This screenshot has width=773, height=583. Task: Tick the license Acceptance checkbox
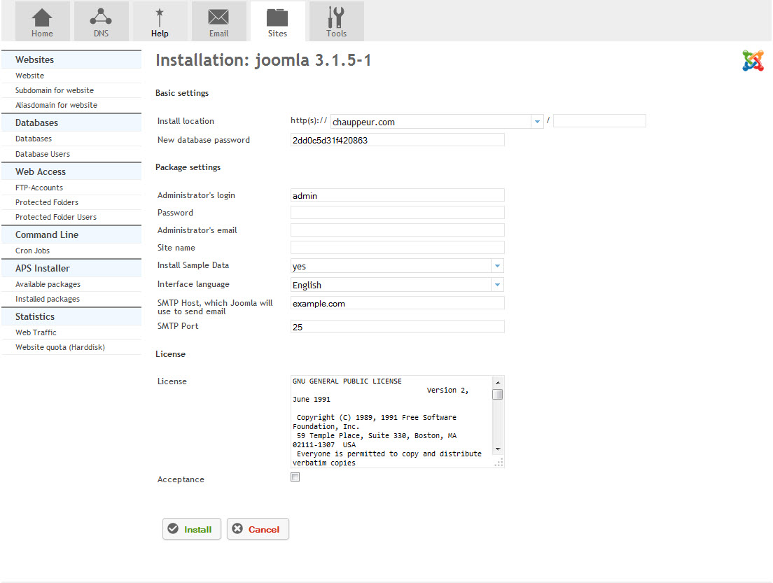click(x=295, y=477)
